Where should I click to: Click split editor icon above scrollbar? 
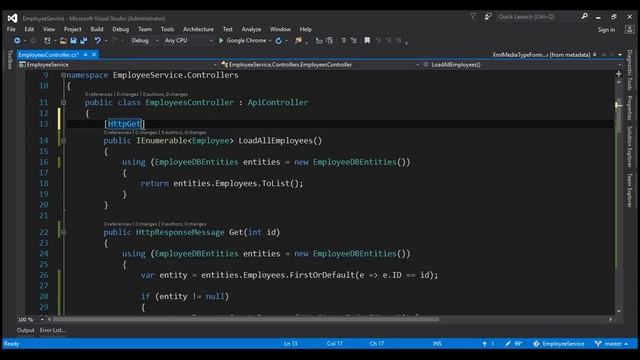pos(619,74)
